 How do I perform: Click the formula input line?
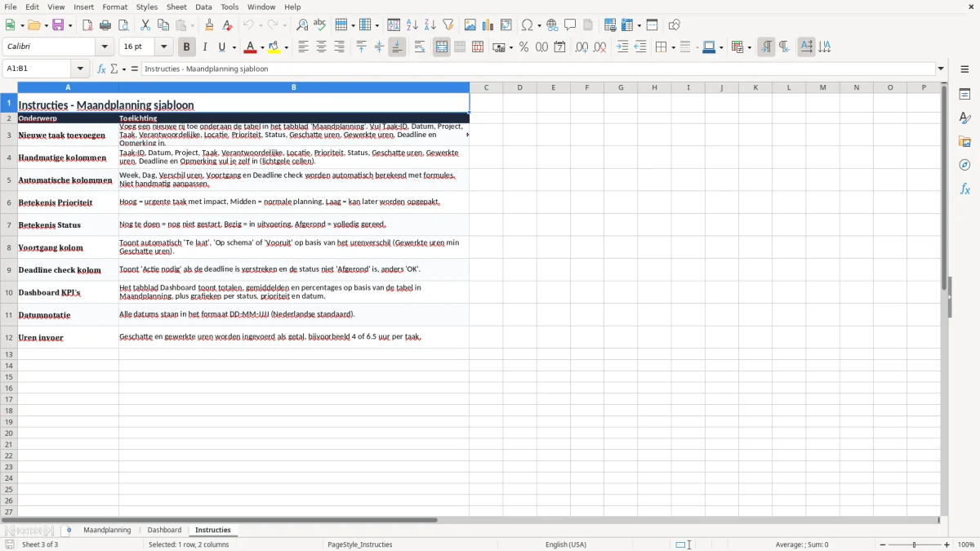(538, 69)
